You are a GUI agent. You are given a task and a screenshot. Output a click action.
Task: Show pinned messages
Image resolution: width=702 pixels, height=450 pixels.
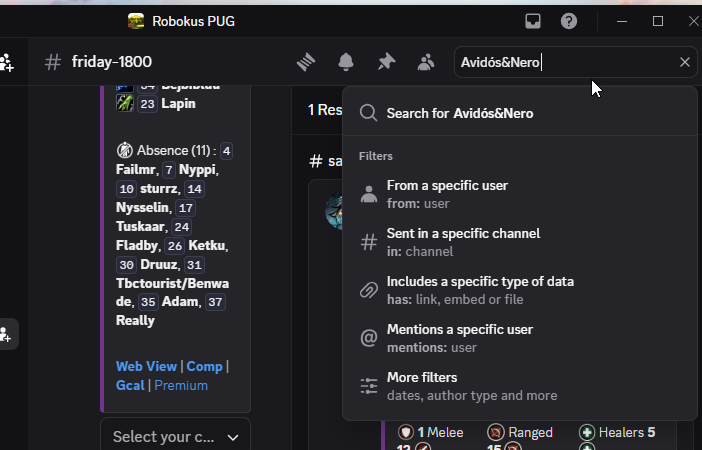[x=386, y=62]
